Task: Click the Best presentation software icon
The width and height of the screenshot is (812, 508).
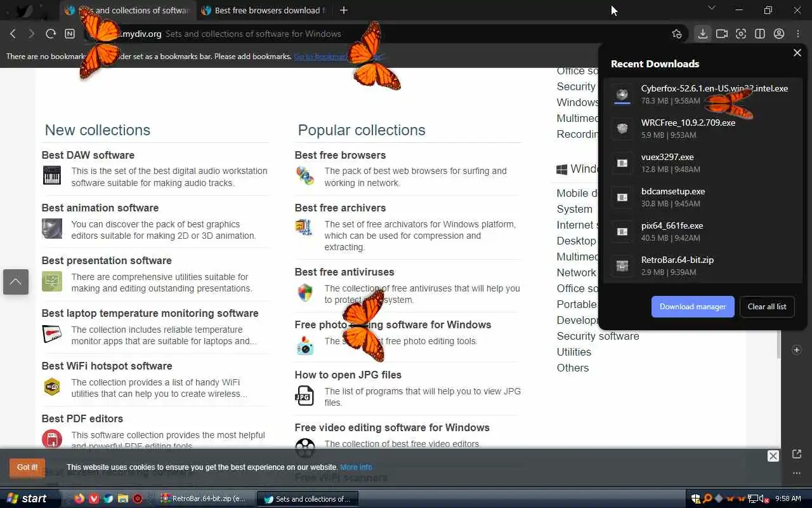Action: [x=52, y=281]
